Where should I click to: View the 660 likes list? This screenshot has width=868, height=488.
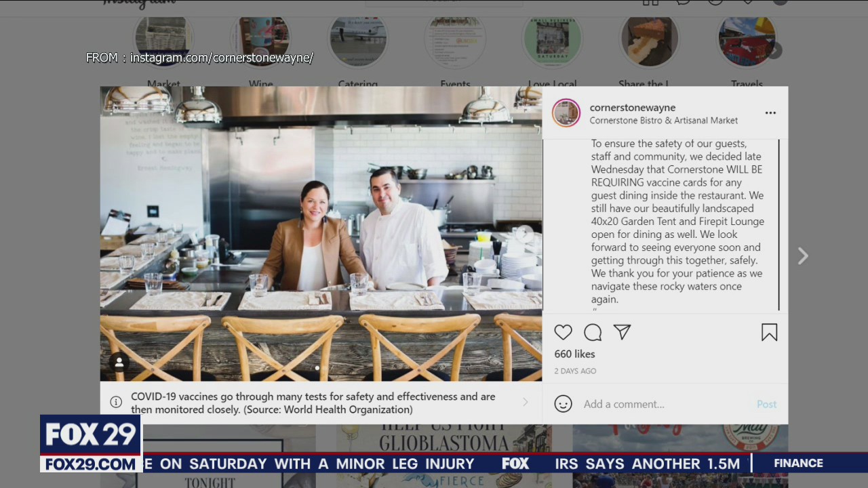(574, 354)
